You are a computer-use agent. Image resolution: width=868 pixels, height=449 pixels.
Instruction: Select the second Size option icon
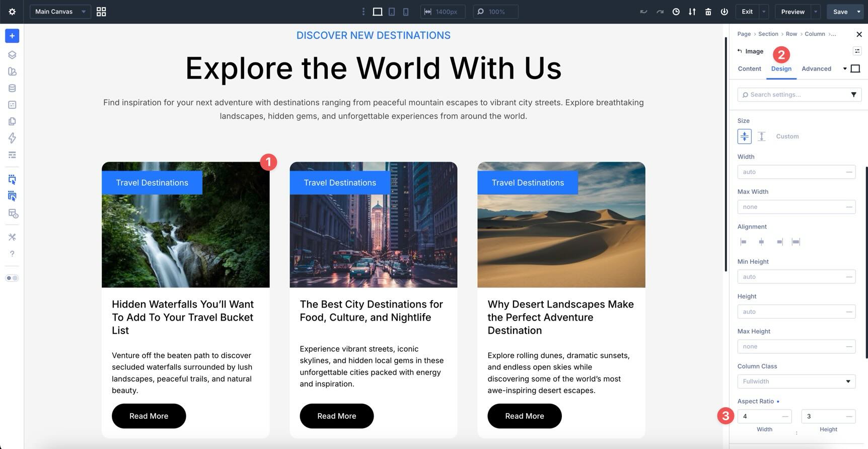point(761,136)
